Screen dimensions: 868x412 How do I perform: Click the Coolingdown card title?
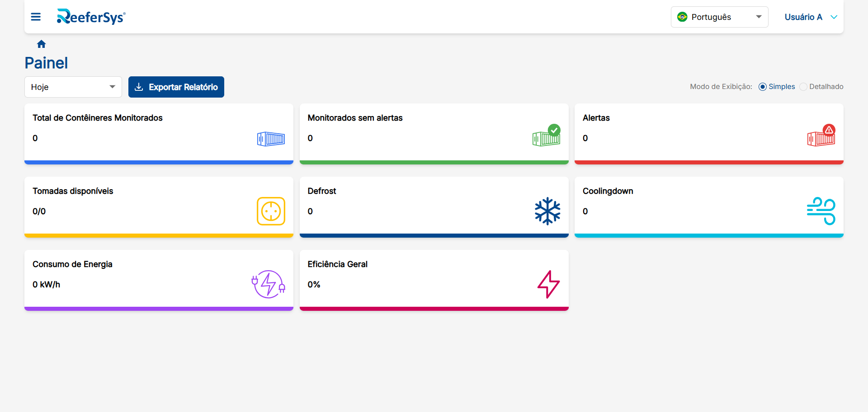[x=608, y=191]
